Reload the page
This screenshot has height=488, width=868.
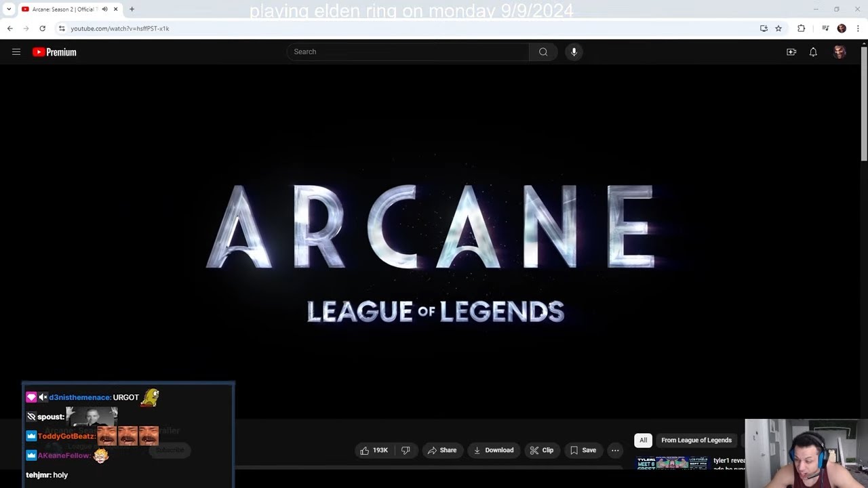[43, 28]
